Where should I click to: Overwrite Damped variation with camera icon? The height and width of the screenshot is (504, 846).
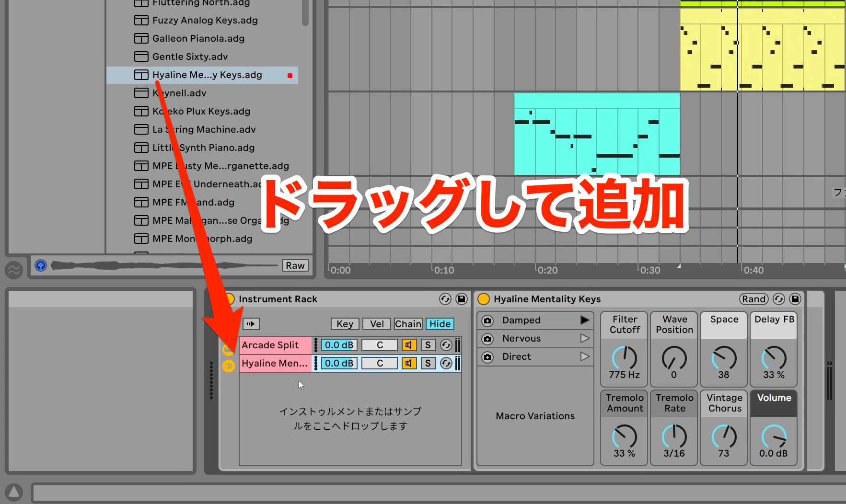coord(487,321)
